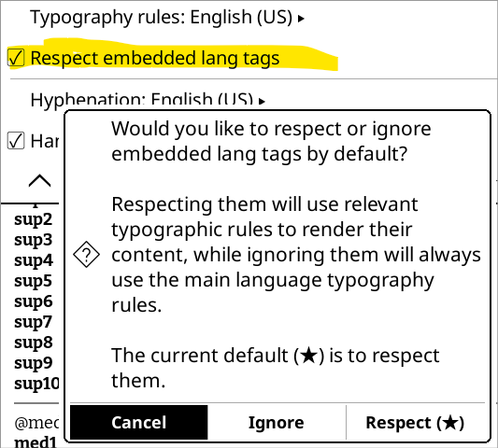The height and width of the screenshot is (448, 498).
Task: Select the sup9 entry in the list
Action: [x=33, y=363]
